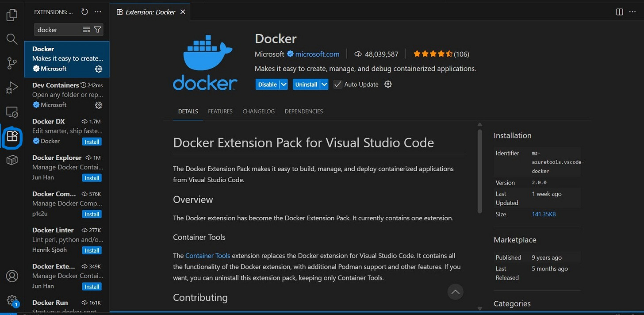Toggle the Auto Update checkbox
Screen dimensions: 644x315
[338, 84]
